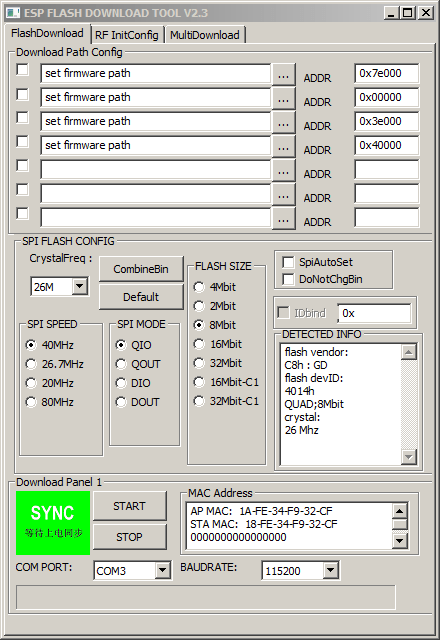The width and height of the screenshot is (440, 640).
Task: Enable the checkbox for the 0x3e000 row
Action: pyautogui.click(x=22, y=118)
